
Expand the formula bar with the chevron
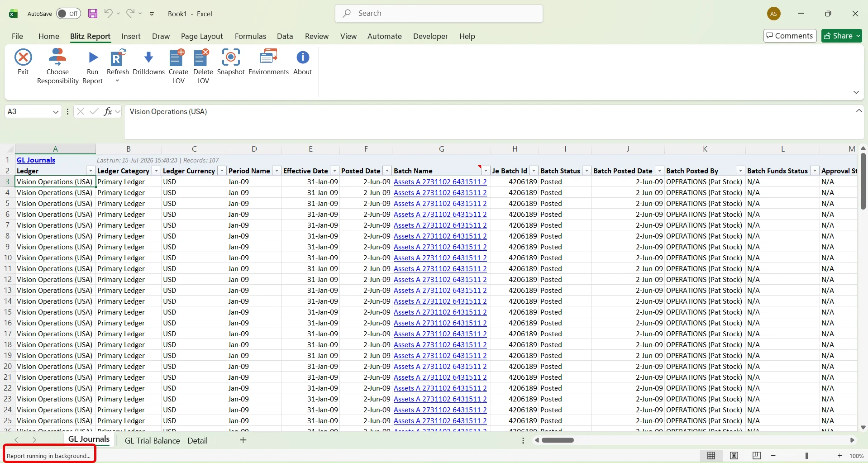tap(858, 111)
